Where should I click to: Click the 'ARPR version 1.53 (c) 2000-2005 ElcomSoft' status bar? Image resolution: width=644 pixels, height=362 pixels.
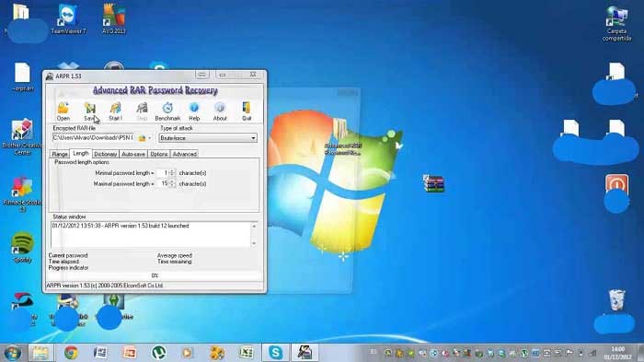155,285
